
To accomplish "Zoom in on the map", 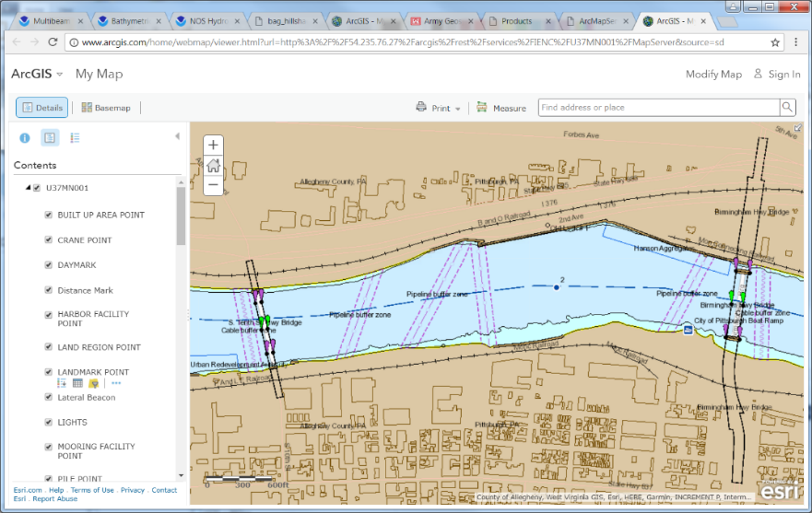I will [x=213, y=145].
